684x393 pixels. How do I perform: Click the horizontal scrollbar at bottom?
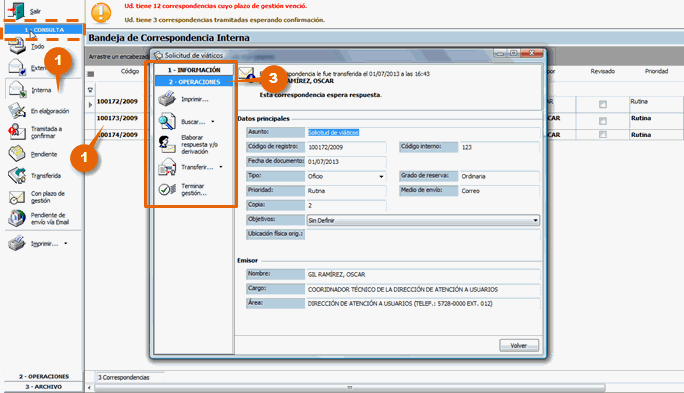349,387
